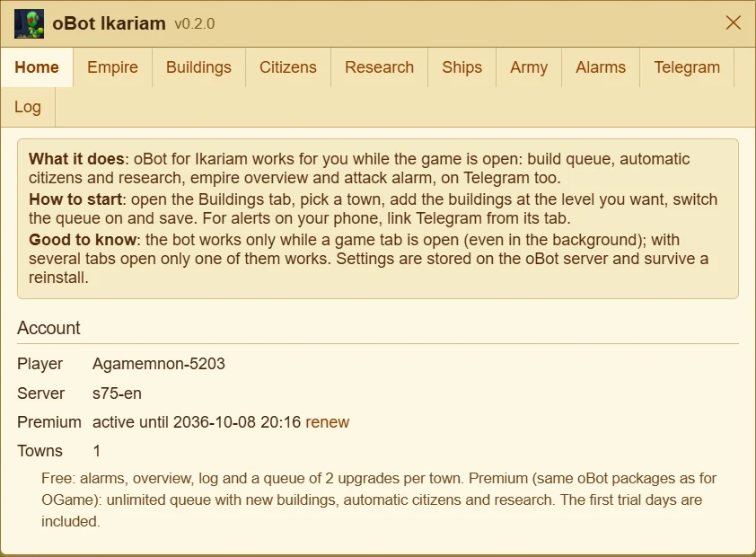View the Alarms tab
This screenshot has width=756, height=557.
(601, 67)
